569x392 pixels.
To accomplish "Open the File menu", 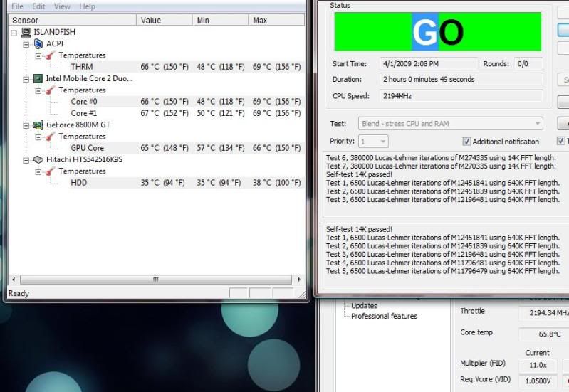I will 17,6.
